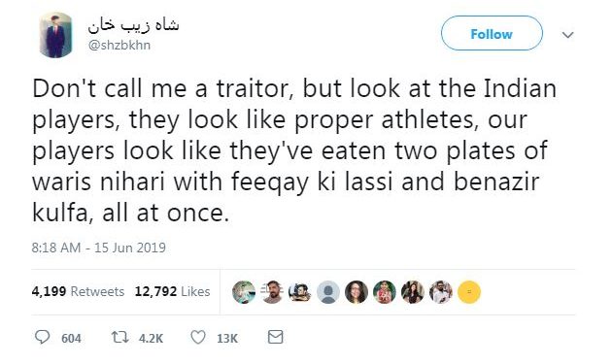Click the woman with glasses avatar
Screen dimensions: 612x364
point(357,292)
